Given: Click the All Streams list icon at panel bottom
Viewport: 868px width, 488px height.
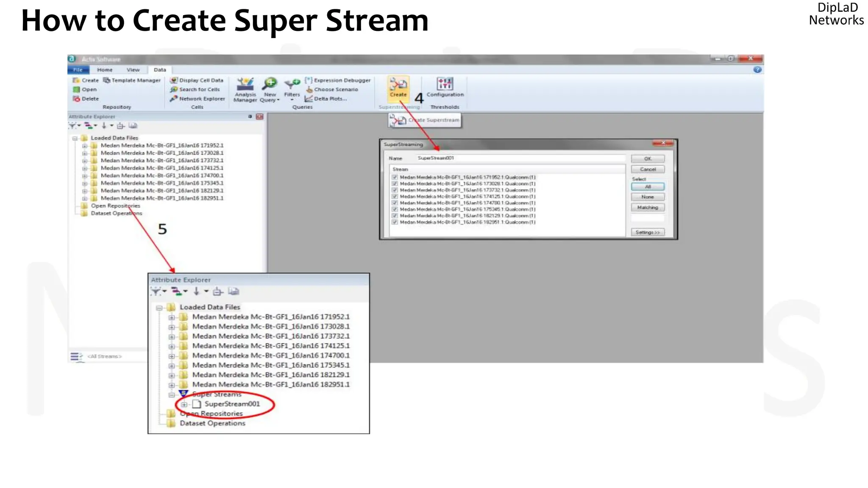Looking at the screenshot, I should coord(76,357).
